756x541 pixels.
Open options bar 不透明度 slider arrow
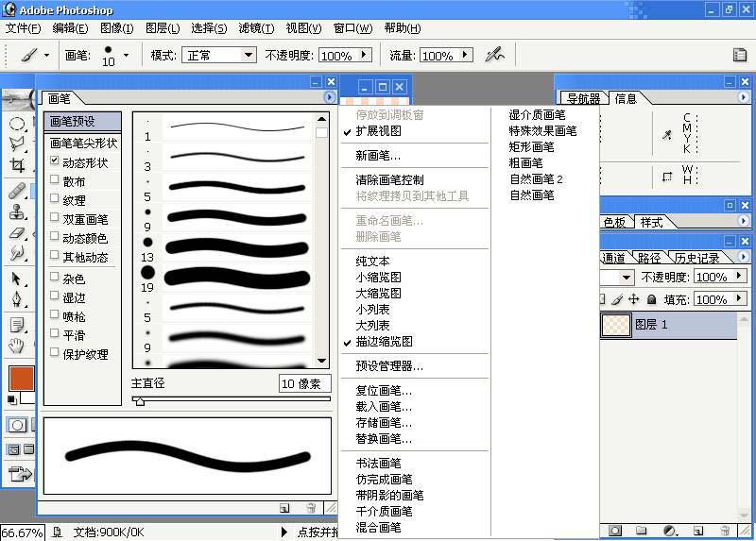(365, 55)
